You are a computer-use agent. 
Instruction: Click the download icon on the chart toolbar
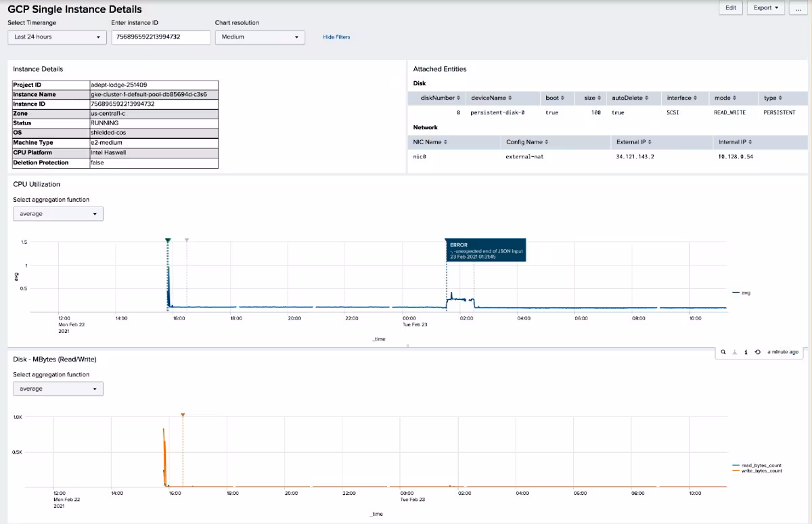735,352
